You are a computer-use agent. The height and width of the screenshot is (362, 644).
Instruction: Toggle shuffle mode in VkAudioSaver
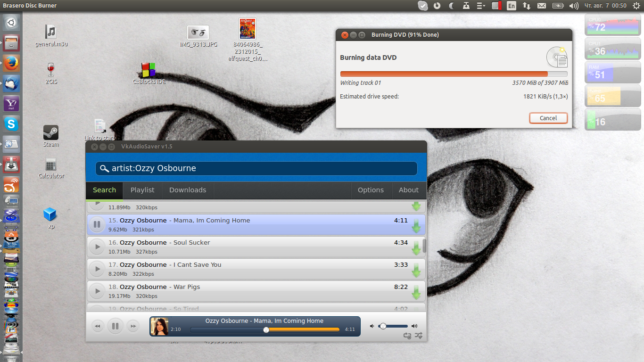pyautogui.click(x=418, y=336)
